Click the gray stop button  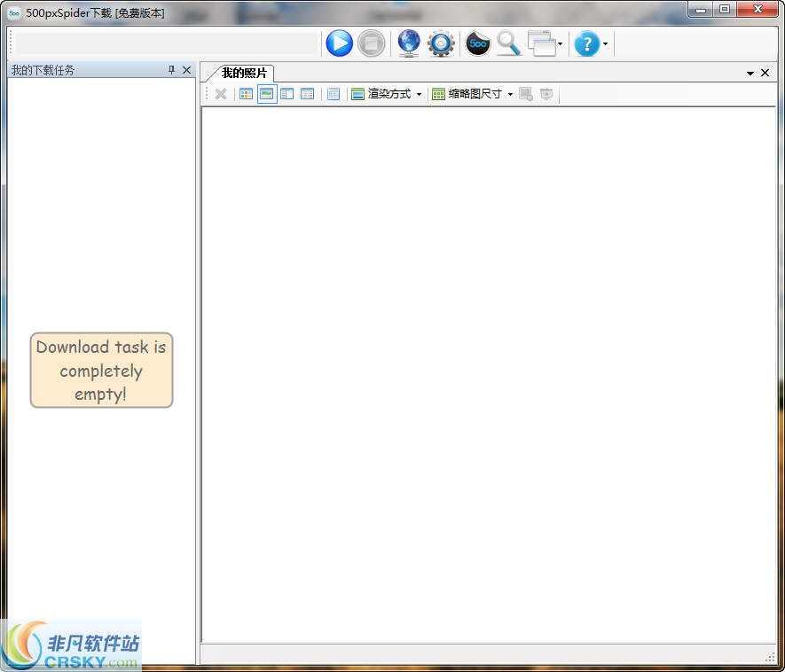pyautogui.click(x=371, y=43)
